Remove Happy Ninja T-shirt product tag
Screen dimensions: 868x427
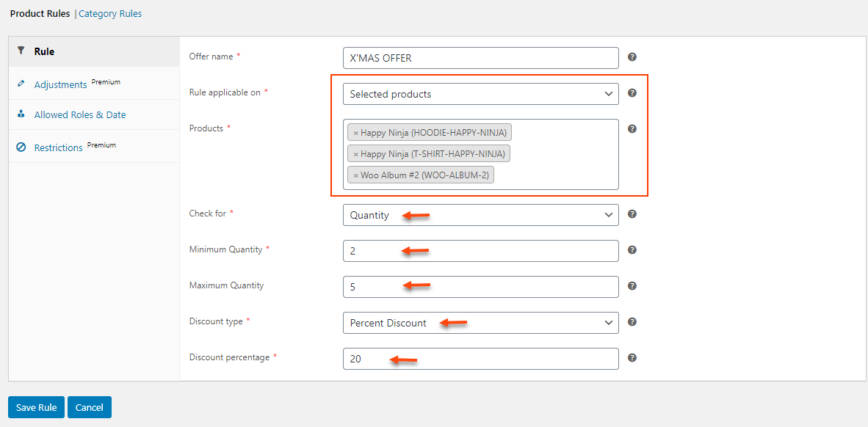tap(356, 154)
